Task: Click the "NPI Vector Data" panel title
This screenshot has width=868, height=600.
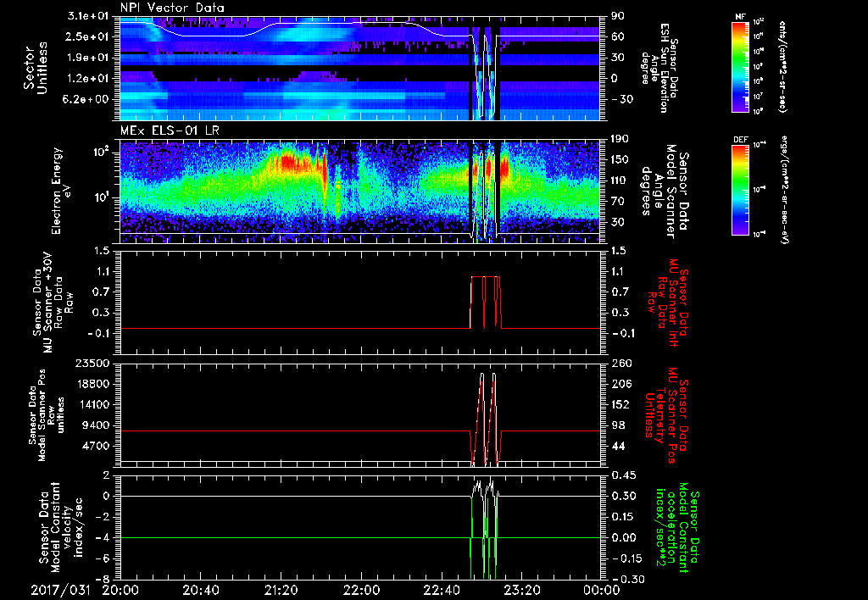Action: [x=172, y=8]
